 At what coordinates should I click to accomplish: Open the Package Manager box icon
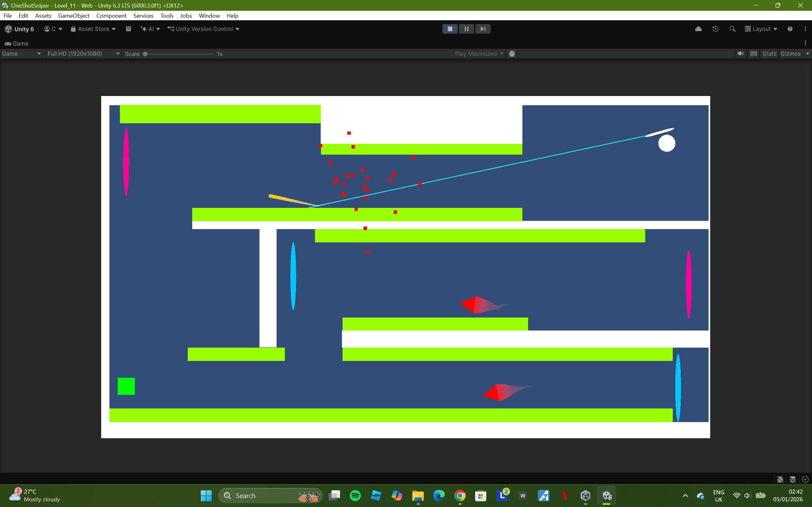coord(128,29)
